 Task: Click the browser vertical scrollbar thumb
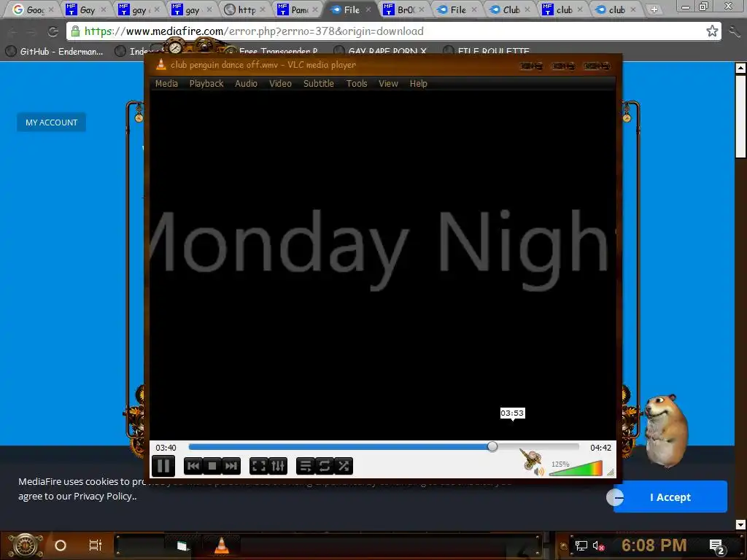point(740,117)
